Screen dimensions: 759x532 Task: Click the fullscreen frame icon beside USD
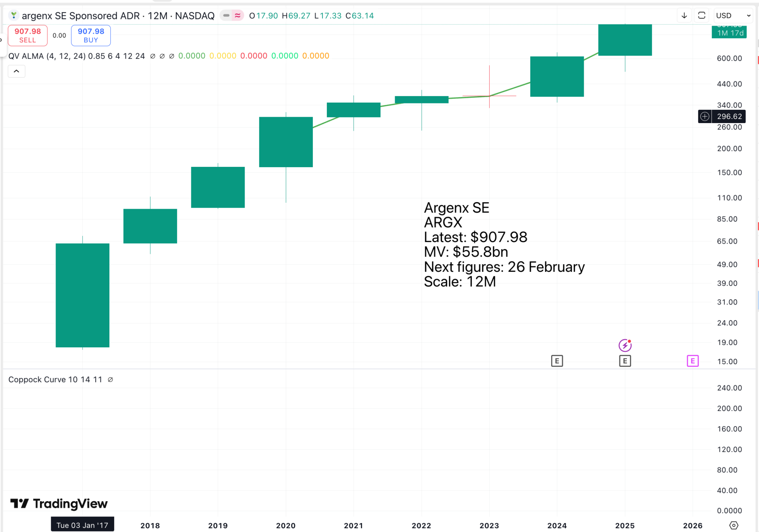(702, 16)
